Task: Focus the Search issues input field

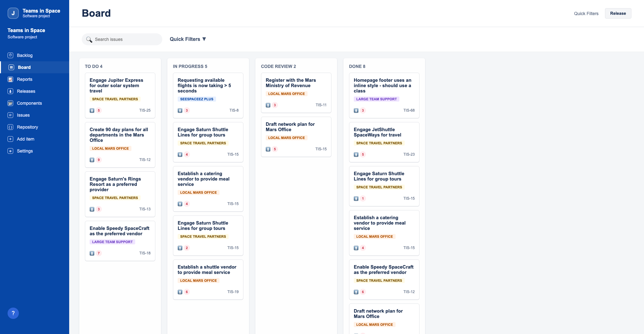Action: click(126, 39)
